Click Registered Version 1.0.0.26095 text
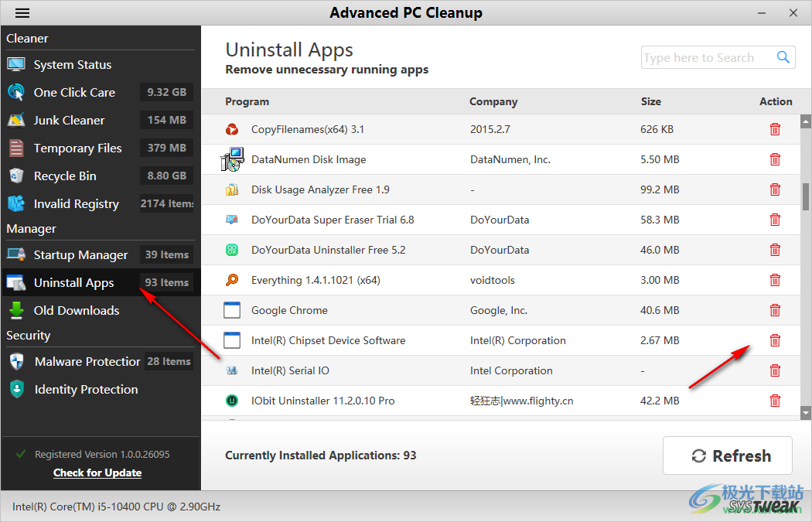 [102, 454]
